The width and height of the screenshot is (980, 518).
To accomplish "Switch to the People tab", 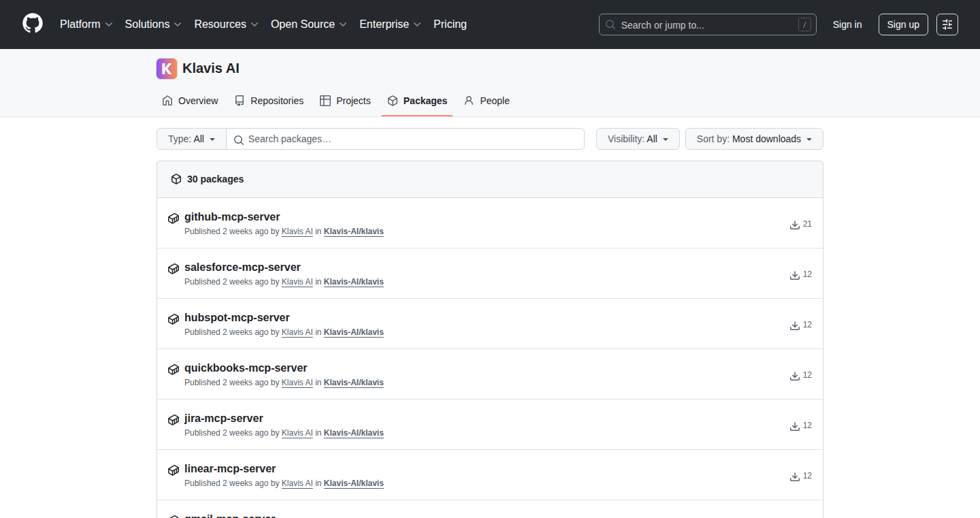I will [x=487, y=101].
